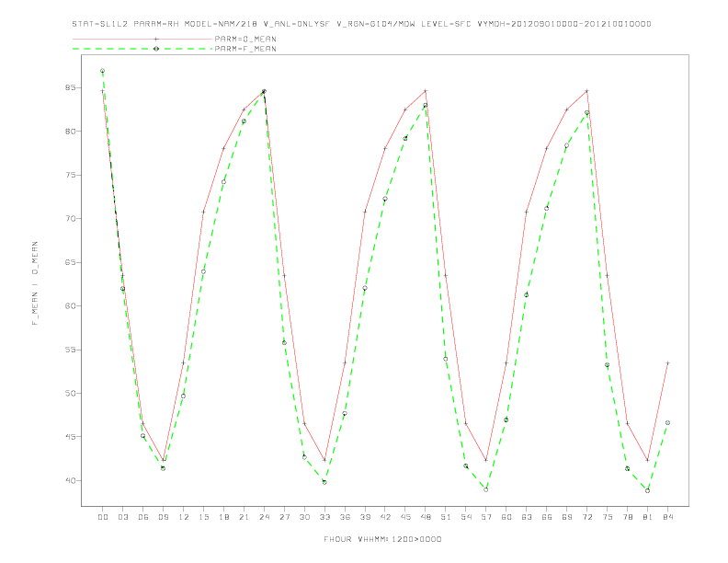The height and width of the screenshot is (563, 728).
Task: Pick x-axis tick label 15
Action: pyautogui.click(x=203, y=517)
